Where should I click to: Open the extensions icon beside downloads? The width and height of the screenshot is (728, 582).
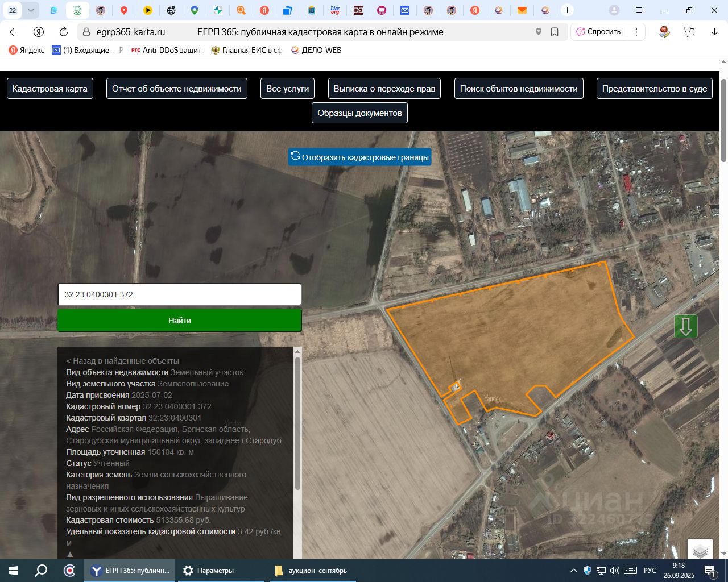tap(690, 32)
